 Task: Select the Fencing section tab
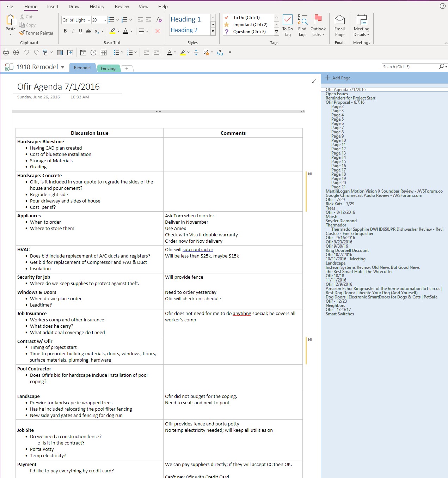coord(108,68)
